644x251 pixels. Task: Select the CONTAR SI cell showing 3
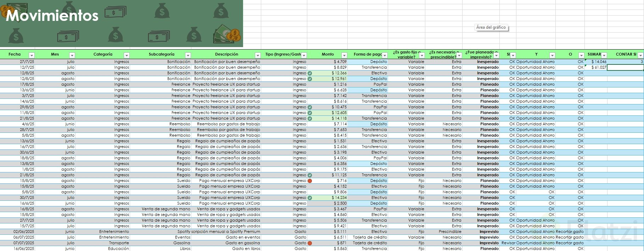[x=625, y=62]
